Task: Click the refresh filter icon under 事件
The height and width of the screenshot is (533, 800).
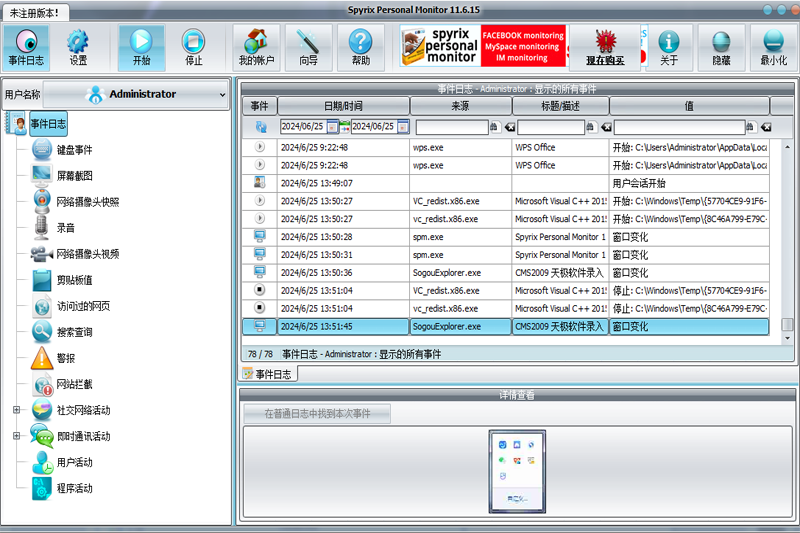Action: coord(261,126)
